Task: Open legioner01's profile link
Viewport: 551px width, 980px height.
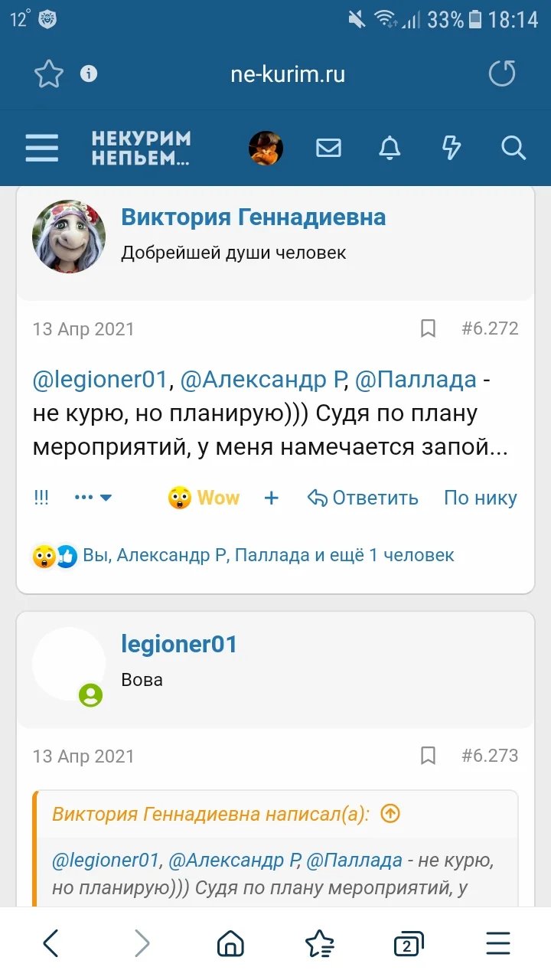Action: point(179,644)
